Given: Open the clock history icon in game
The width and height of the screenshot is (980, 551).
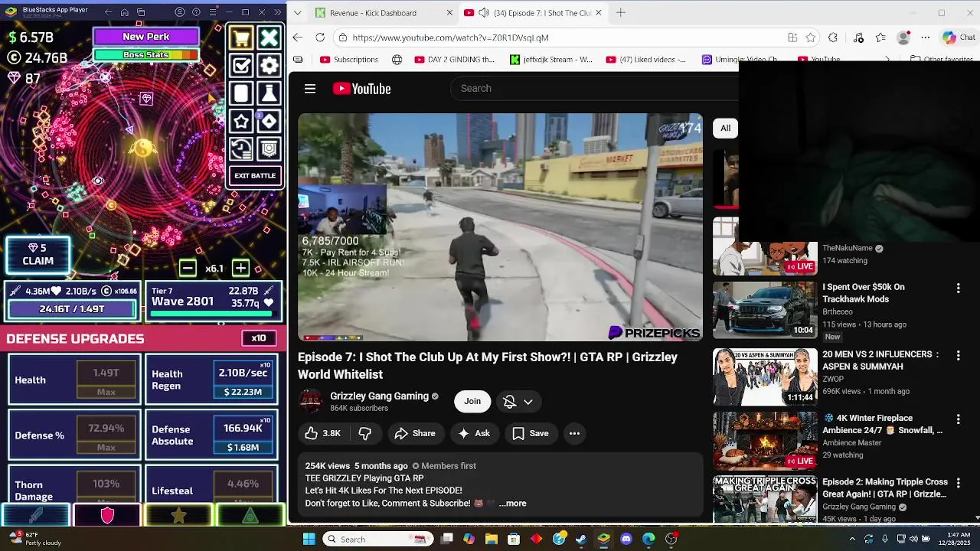Looking at the screenshot, I should (x=241, y=149).
